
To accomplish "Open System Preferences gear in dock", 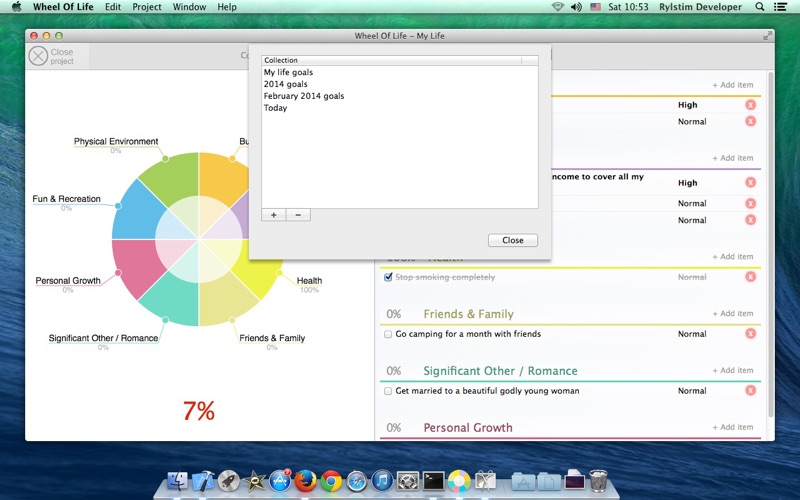I will (x=408, y=481).
